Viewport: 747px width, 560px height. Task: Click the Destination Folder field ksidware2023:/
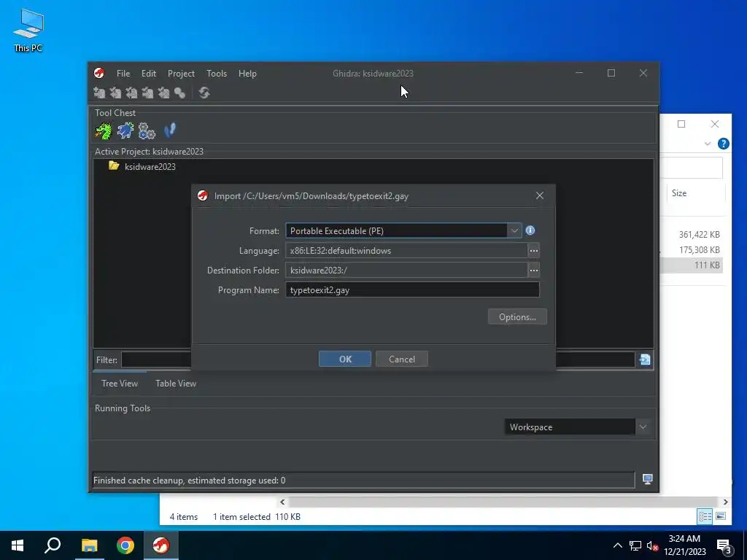(x=406, y=270)
